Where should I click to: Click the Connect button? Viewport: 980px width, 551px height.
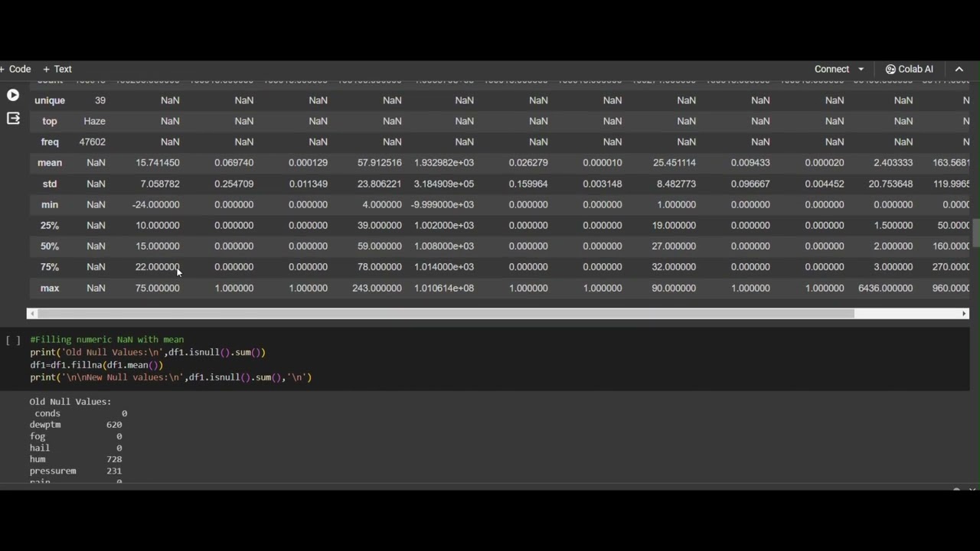point(831,69)
